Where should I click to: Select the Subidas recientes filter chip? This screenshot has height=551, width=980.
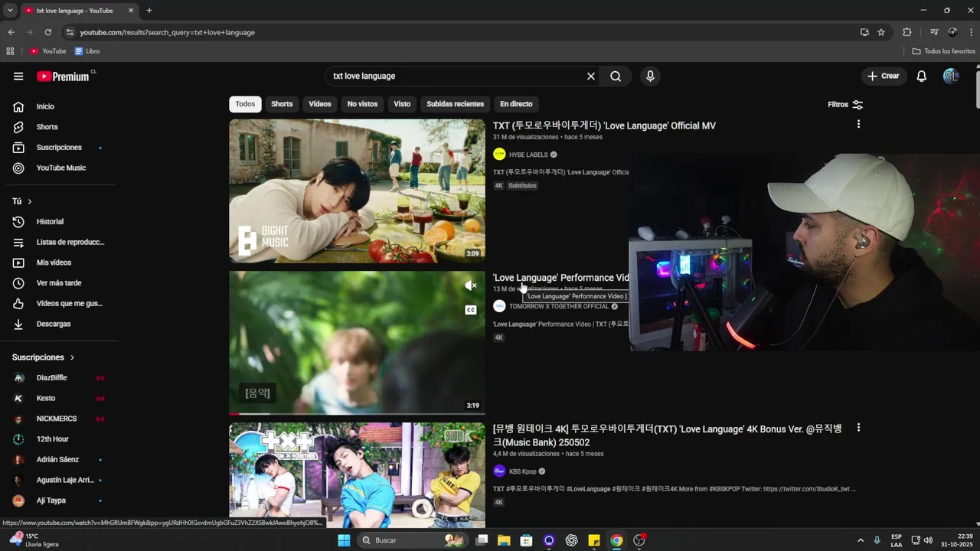pos(455,104)
